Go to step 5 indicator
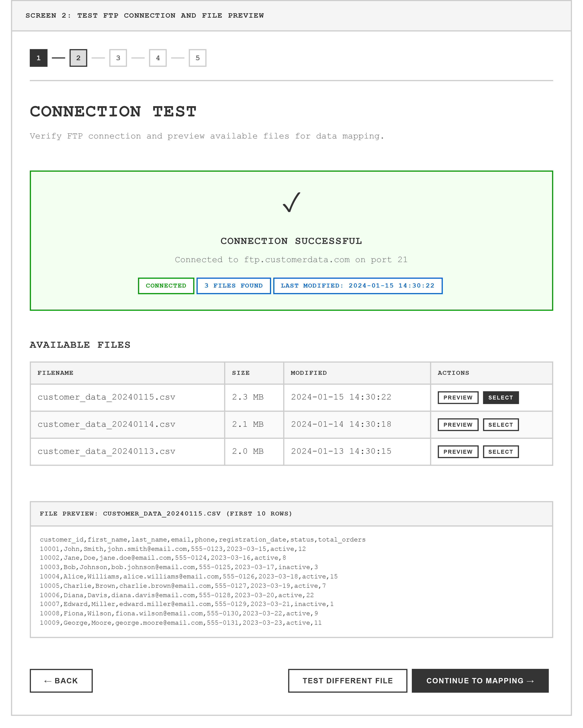The width and height of the screenshot is (583, 728). [x=198, y=58]
